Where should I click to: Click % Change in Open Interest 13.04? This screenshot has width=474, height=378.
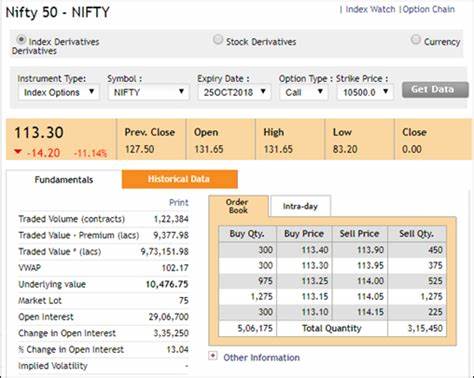[x=178, y=349]
